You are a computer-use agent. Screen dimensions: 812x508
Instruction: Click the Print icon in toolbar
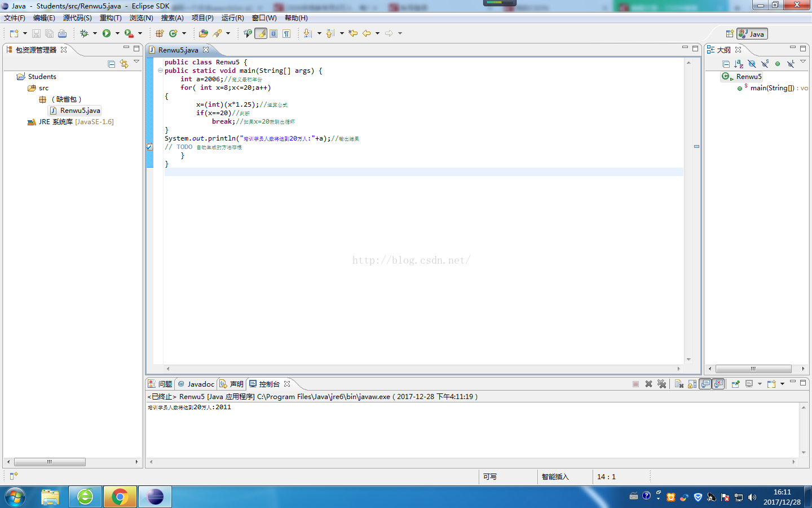click(62, 33)
